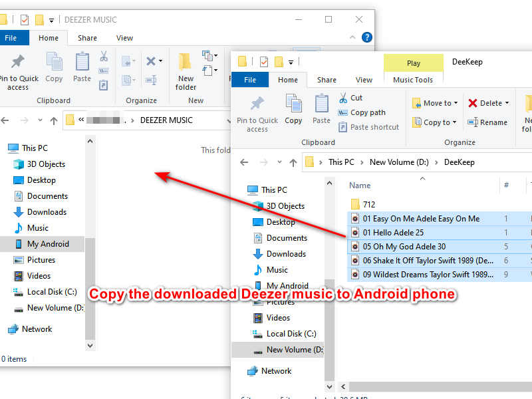This screenshot has height=399, width=532.
Task: Open Music Tools tab in DeeKeep window
Action: (413, 80)
